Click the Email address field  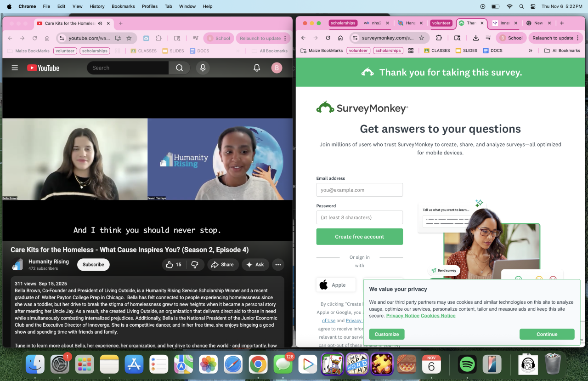coord(360,190)
